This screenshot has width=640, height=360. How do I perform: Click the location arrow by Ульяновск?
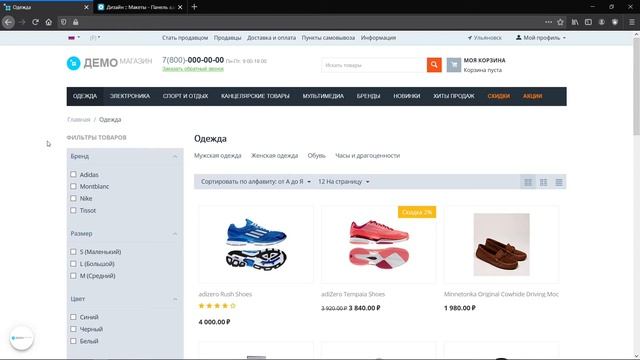tap(470, 38)
